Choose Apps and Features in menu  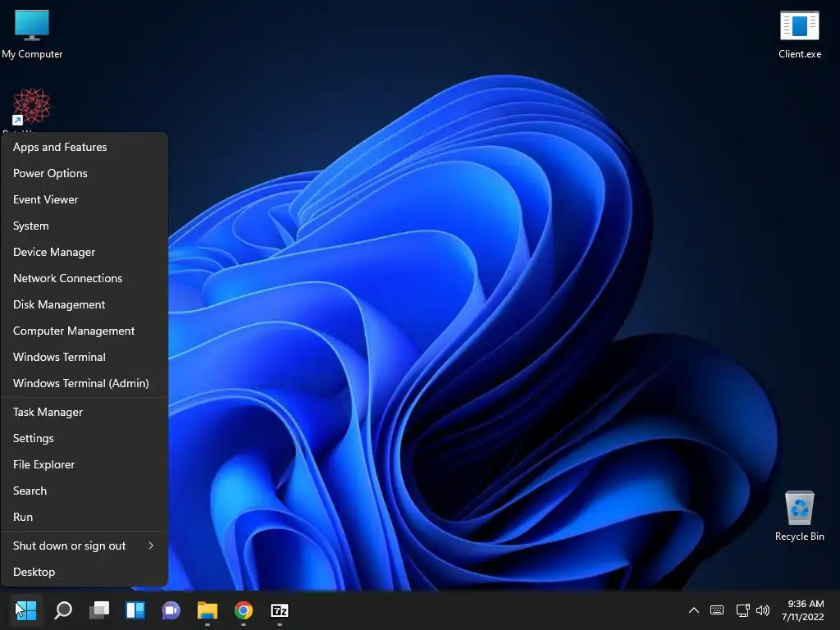(x=84, y=147)
